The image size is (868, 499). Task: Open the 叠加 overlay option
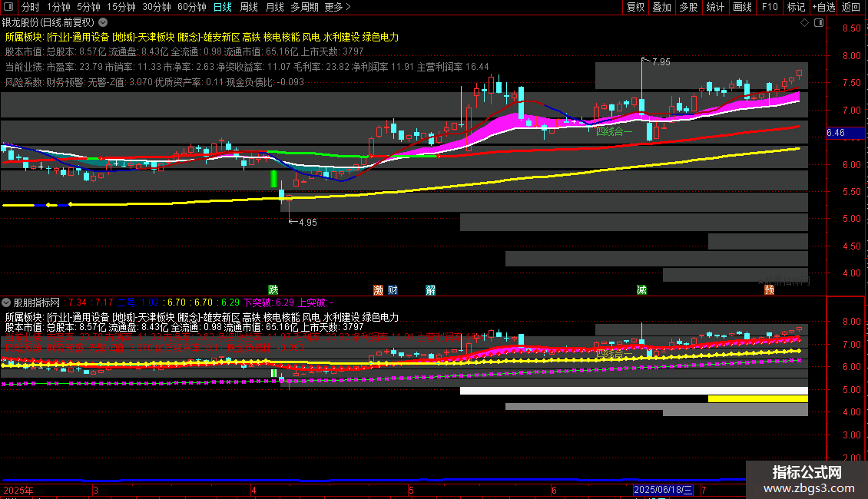pyautogui.click(x=661, y=7)
